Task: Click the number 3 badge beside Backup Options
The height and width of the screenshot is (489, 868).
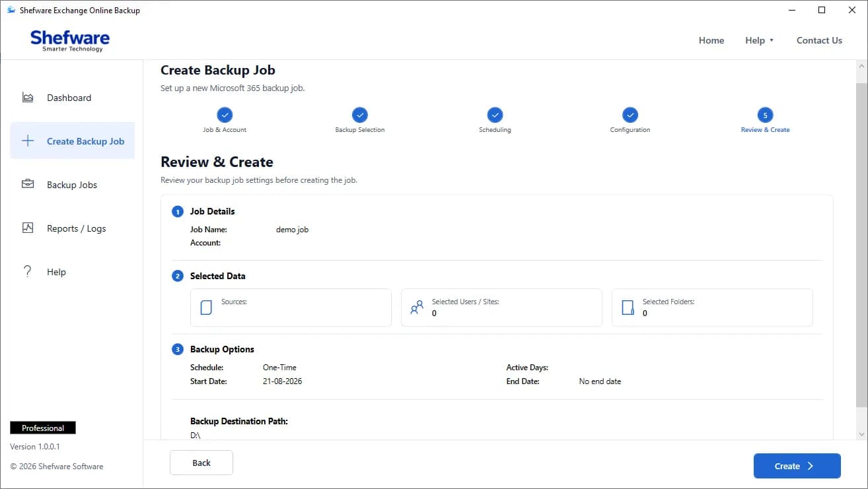Action: click(178, 349)
